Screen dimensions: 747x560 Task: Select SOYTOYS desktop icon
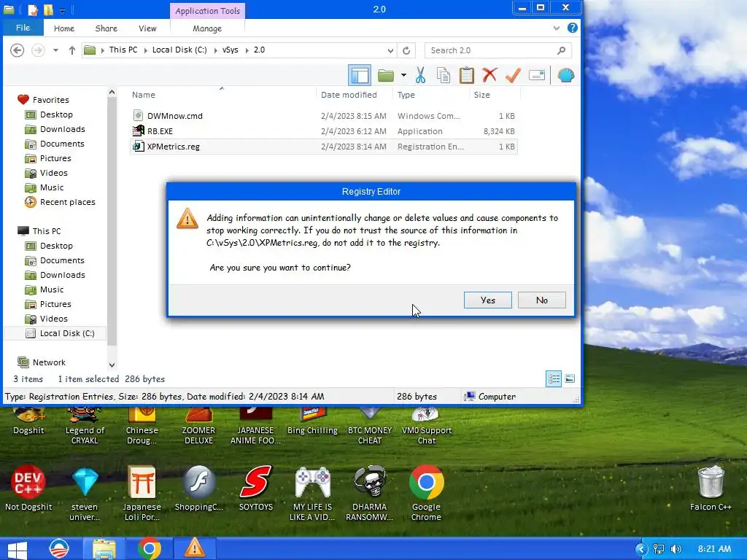click(256, 488)
